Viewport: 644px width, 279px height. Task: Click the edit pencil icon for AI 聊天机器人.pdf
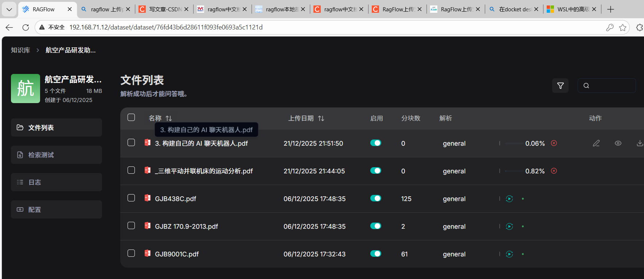tap(596, 143)
